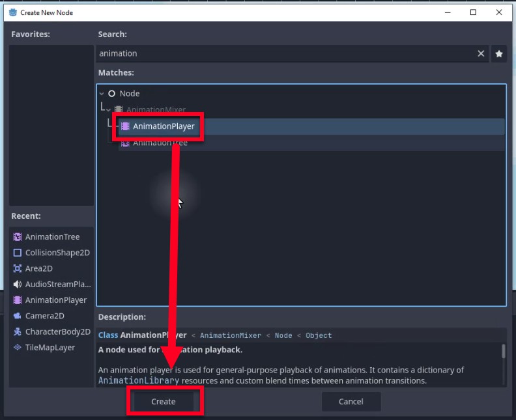Open the AnimationLibrary link in description
Image resolution: width=516 pixels, height=420 pixels.
pyautogui.click(x=139, y=380)
